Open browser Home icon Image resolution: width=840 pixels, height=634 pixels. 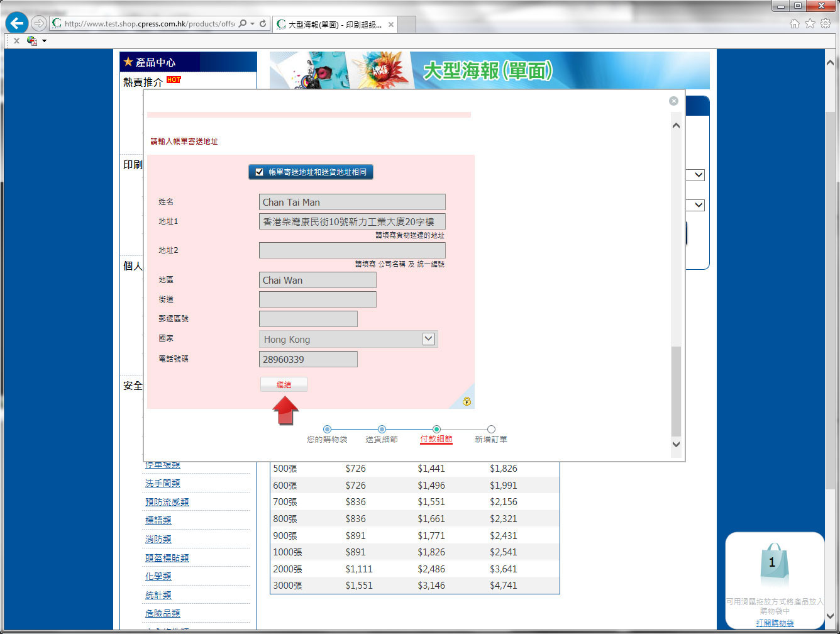[795, 24]
